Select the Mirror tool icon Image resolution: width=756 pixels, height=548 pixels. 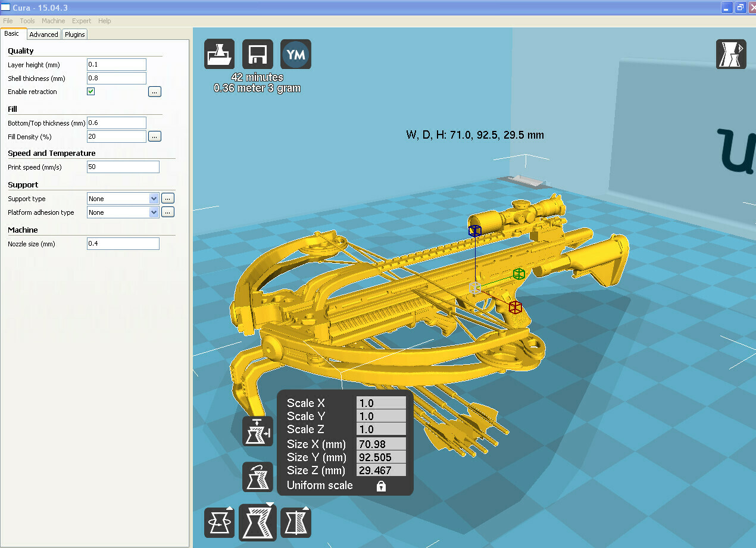click(x=295, y=522)
